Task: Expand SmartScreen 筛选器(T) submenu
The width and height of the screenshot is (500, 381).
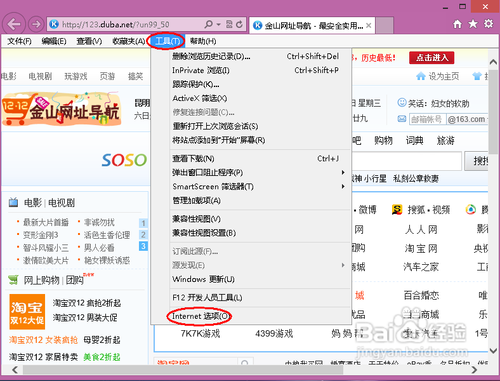Action: 251,187
